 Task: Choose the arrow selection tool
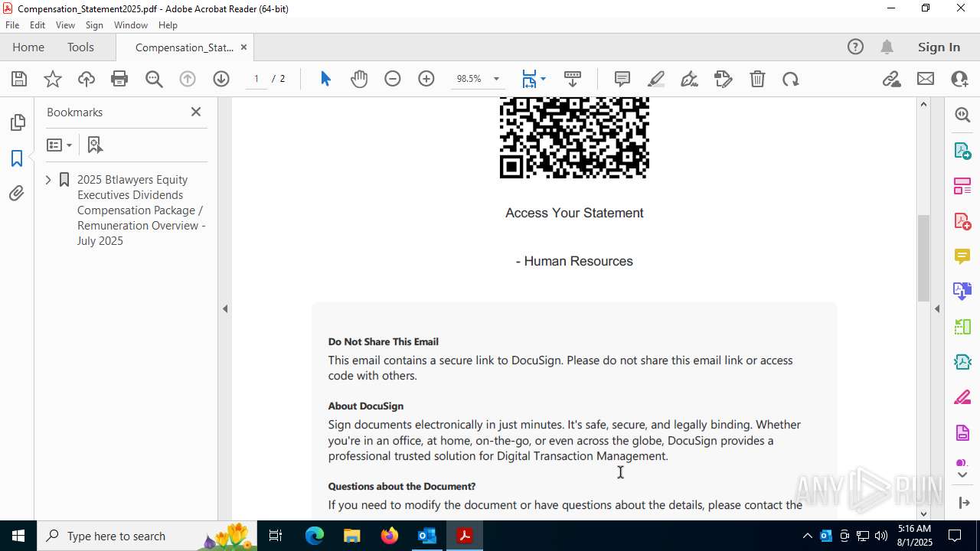(325, 79)
